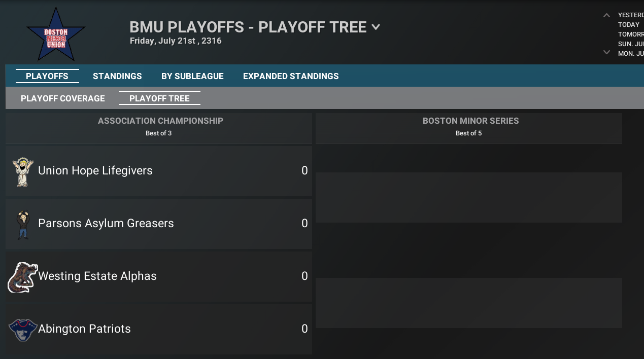Click the Boston Minor Union star logo
Screen dimensions: 644x359
click(x=55, y=34)
